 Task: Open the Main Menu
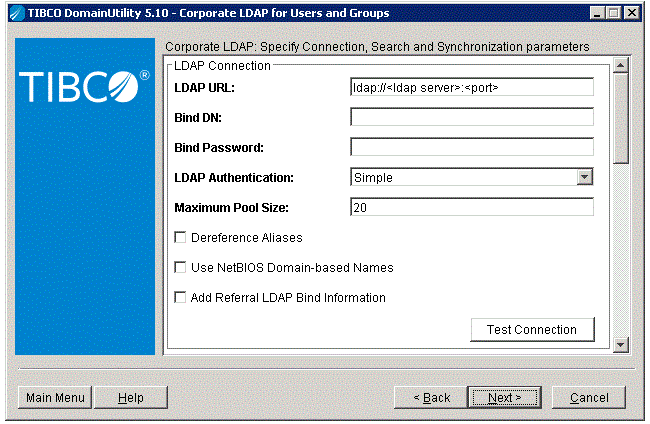[55, 397]
